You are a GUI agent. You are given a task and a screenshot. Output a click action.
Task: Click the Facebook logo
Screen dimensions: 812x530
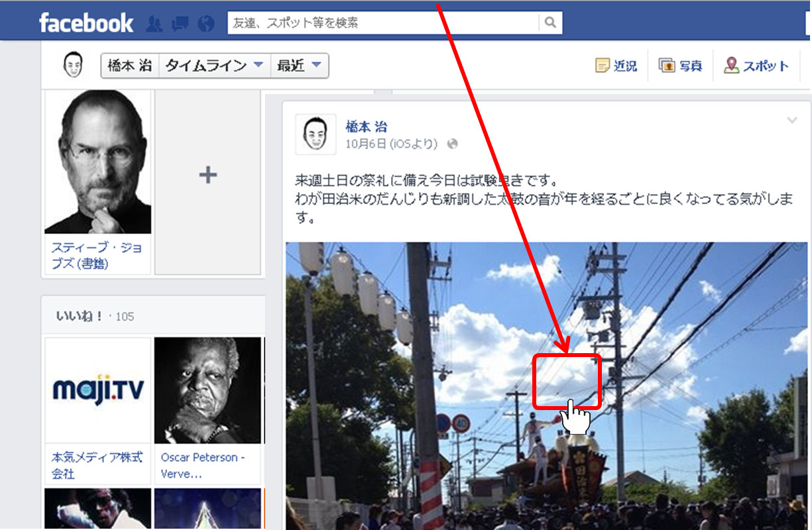(x=86, y=23)
